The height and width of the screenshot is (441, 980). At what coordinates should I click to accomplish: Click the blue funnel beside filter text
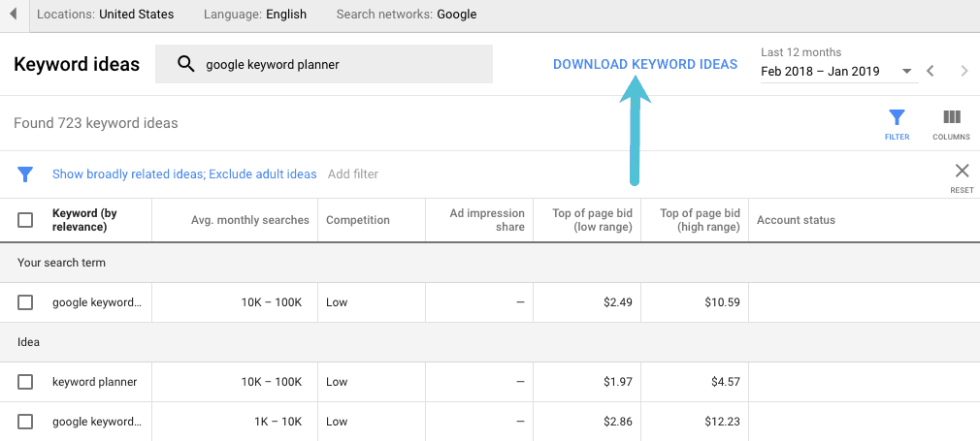(26, 174)
